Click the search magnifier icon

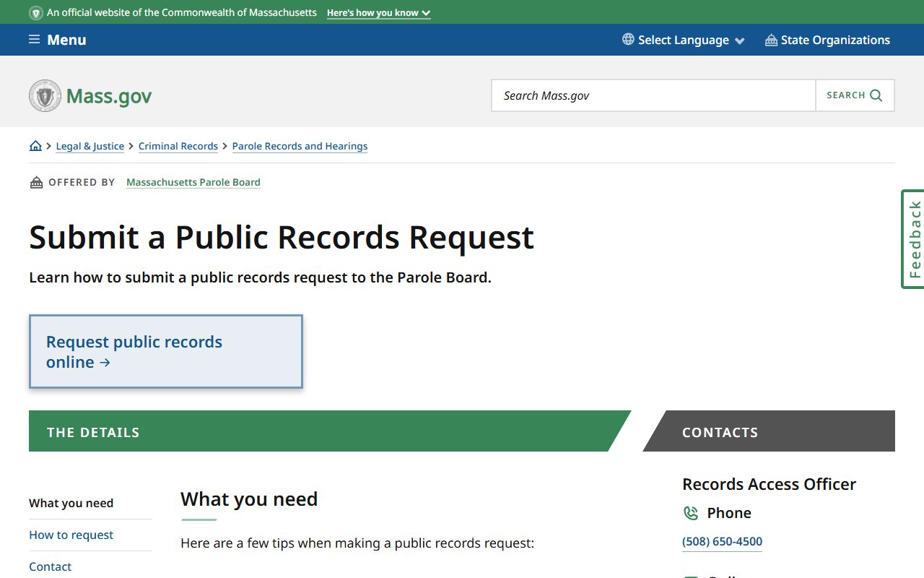coord(876,95)
